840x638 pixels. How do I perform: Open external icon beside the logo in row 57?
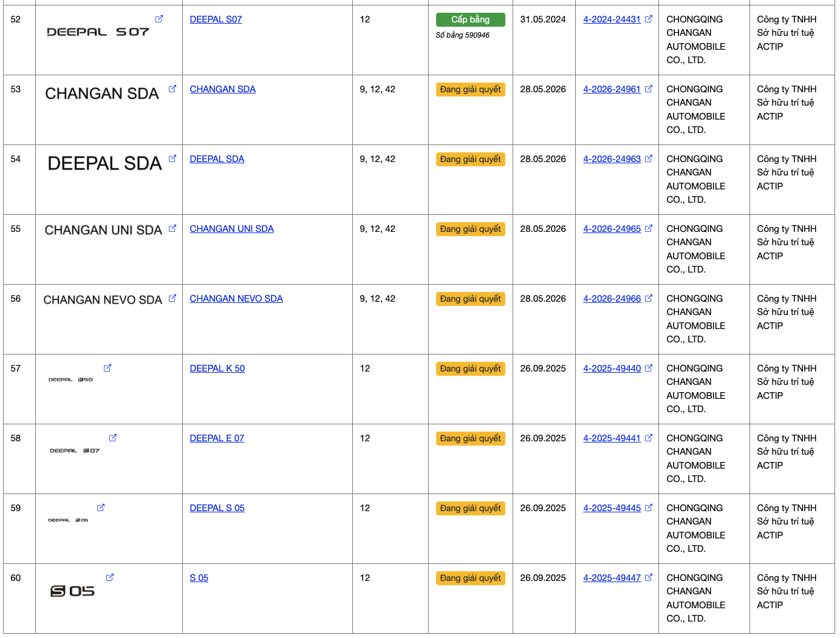108,368
